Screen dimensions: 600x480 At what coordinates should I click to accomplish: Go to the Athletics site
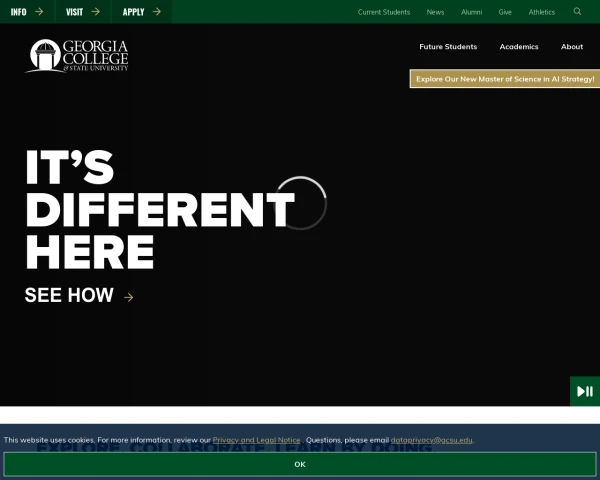[541, 12]
